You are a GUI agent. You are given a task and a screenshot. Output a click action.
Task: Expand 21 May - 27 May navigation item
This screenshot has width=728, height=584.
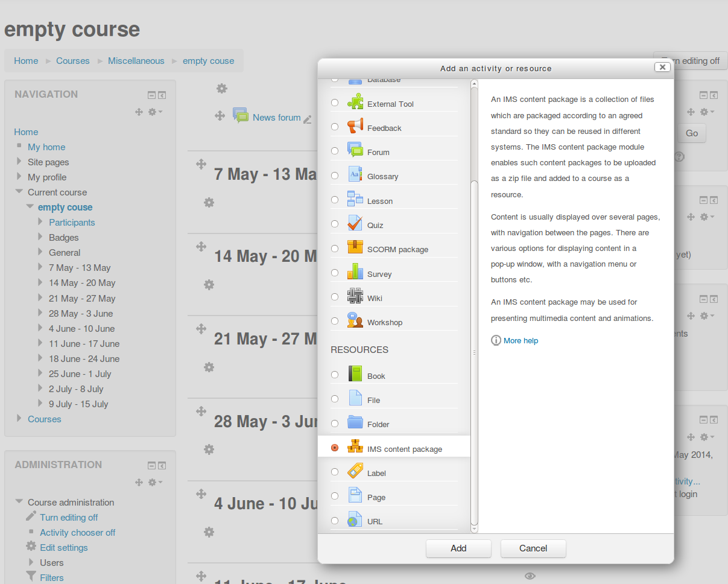[40, 297]
